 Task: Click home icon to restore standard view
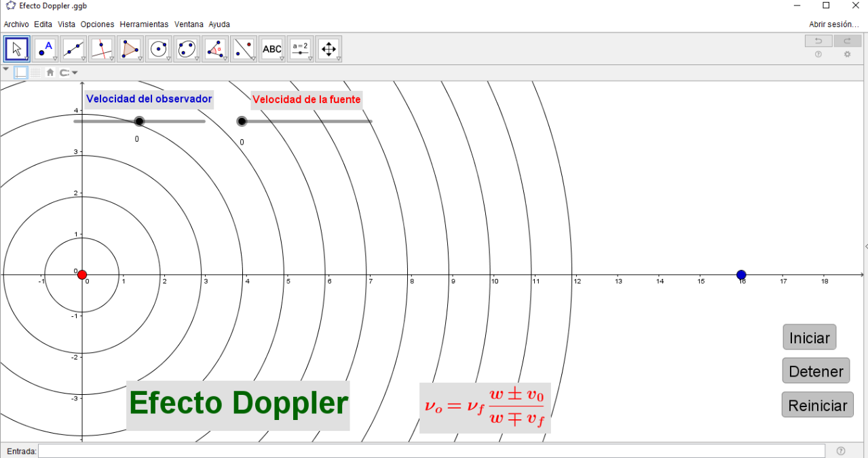tap(50, 72)
